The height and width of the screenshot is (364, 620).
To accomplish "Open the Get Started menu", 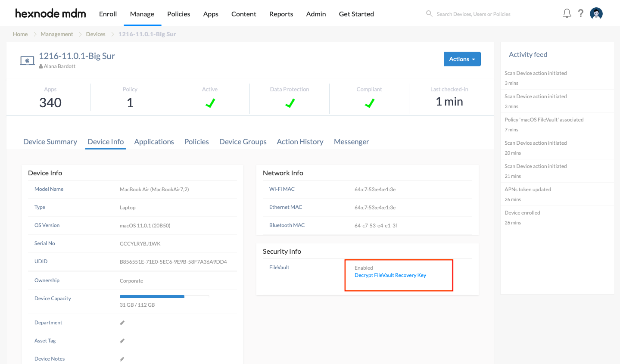I will (x=356, y=14).
